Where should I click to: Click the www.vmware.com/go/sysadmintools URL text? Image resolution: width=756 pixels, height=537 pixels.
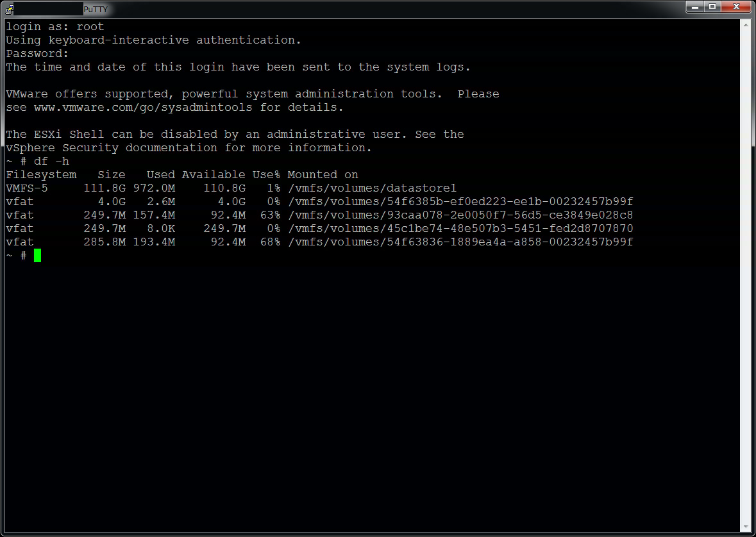(x=143, y=108)
